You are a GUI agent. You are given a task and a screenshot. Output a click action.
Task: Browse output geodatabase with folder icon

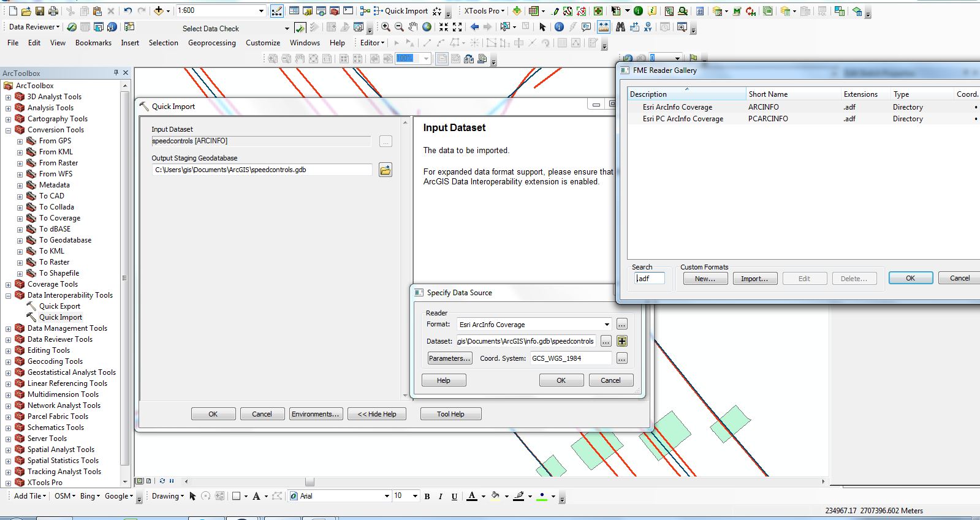[x=385, y=170]
